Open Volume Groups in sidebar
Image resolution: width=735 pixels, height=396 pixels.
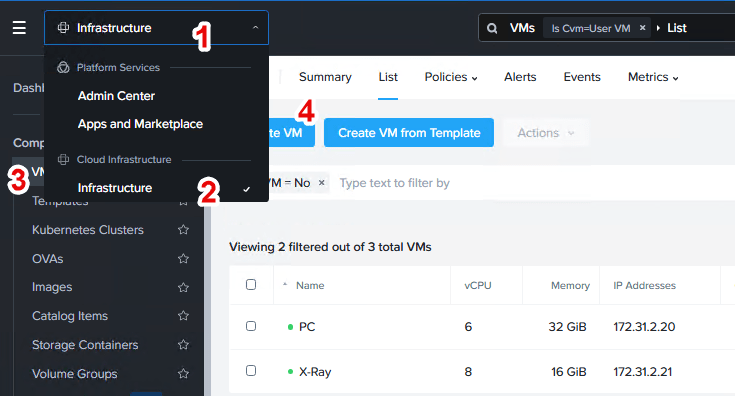coord(75,374)
